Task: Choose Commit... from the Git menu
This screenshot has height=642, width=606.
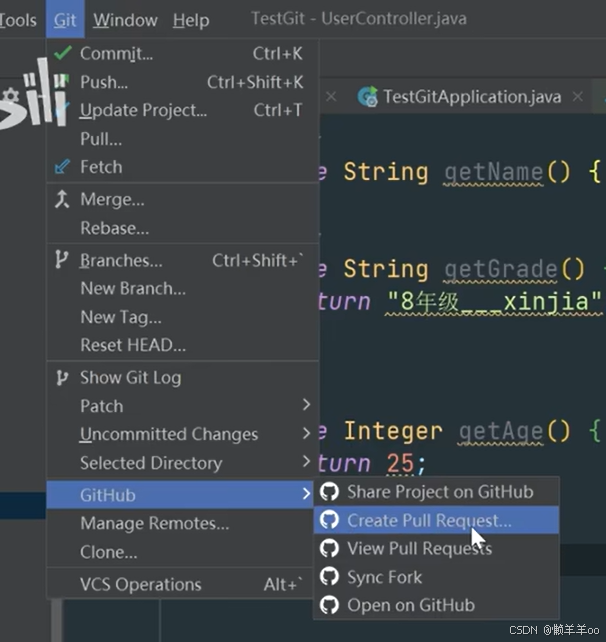Action: tap(183, 54)
